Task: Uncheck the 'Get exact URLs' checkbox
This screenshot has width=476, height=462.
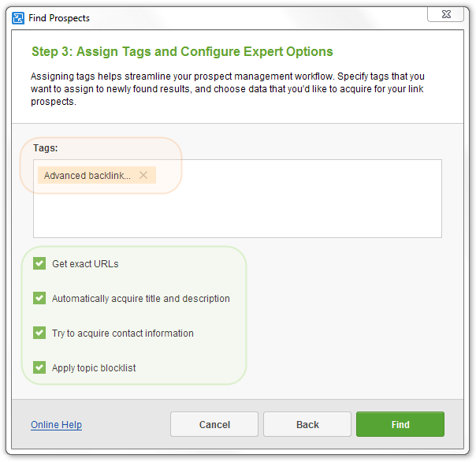Action: (39, 263)
